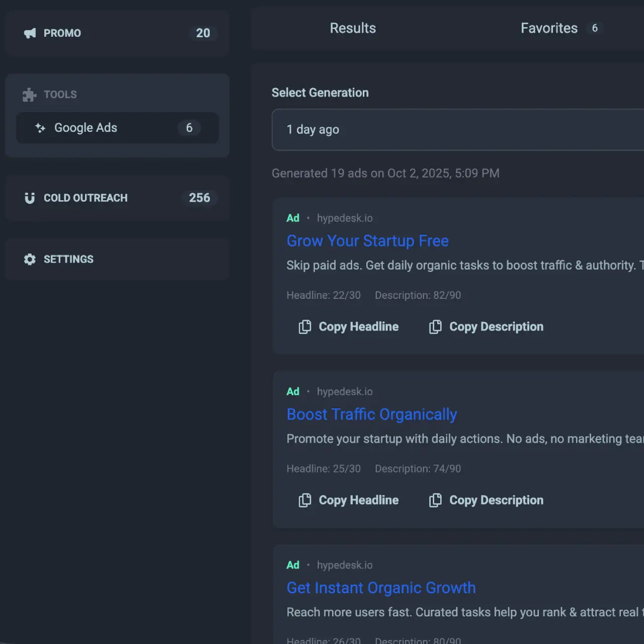644x644 pixels.
Task: Click the clipboard icon for Boost Traffic Organically headline copy
Action: coord(304,500)
